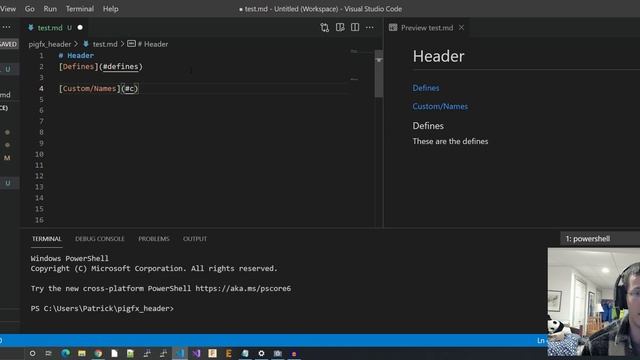Open File Explorer from taskbar
Viewport: 640px width, 360px height.
(82, 353)
